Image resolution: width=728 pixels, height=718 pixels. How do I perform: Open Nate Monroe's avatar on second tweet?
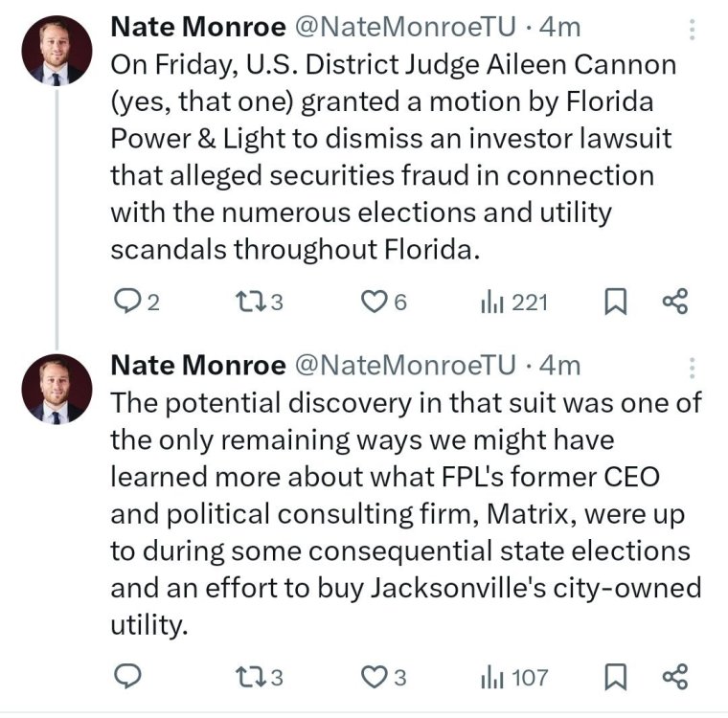coord(57,388)
